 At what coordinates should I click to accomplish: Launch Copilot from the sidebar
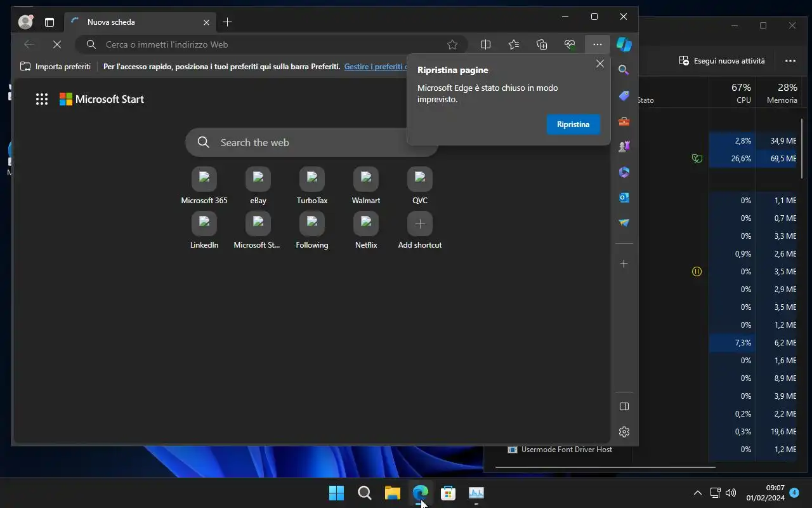tap(624, 44)
